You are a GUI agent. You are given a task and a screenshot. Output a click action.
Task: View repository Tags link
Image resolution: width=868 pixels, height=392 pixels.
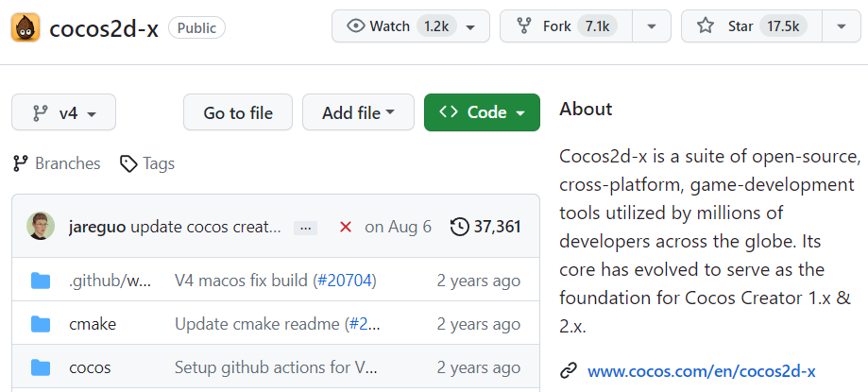[147, 163]
